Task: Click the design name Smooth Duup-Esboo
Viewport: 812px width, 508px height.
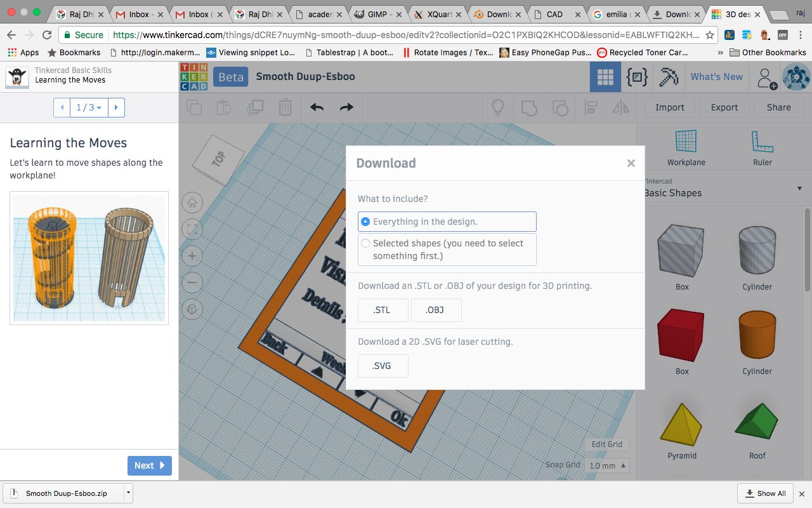Action: tap(305, 77)
